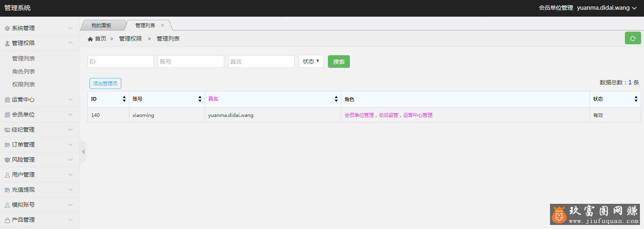Sort table by the 真名 column arrows
Screen dimensions: 644x229
(336, 99)
